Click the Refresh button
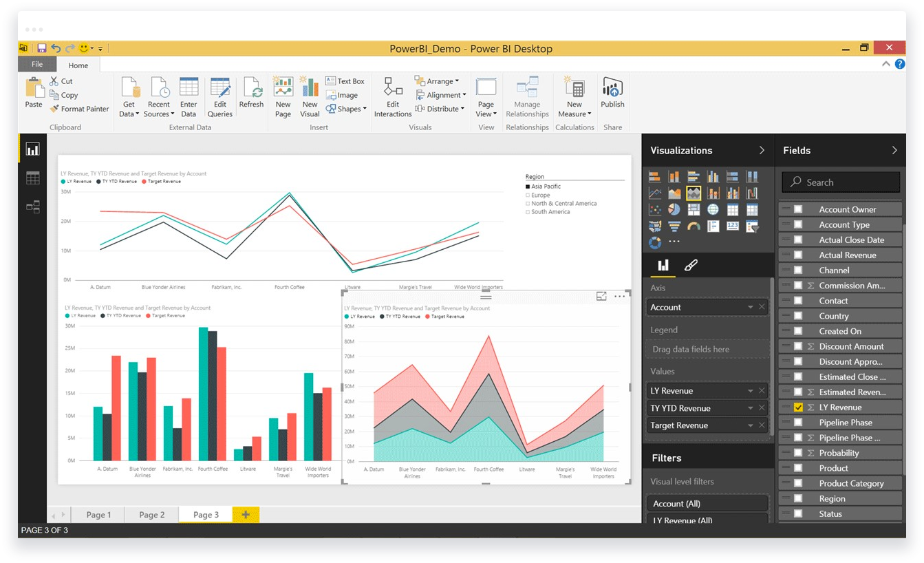924x563 pixels. pyautogui.click(x=251, y=94)
